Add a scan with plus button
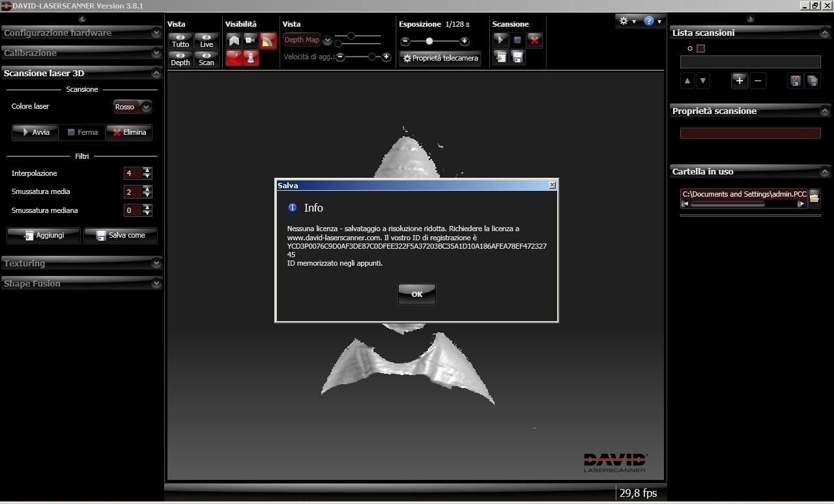The height and width of the screenshot is (504, 834). pos(739,81)
